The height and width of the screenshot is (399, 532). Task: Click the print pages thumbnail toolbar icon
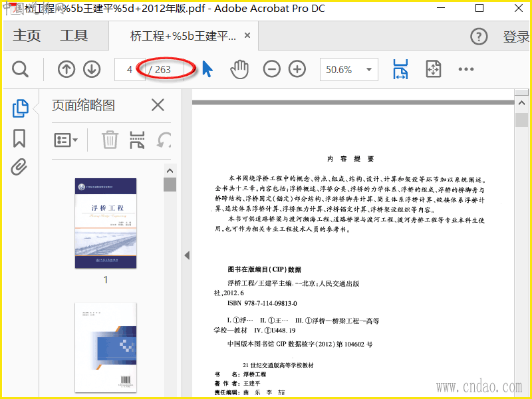[137, 140]
